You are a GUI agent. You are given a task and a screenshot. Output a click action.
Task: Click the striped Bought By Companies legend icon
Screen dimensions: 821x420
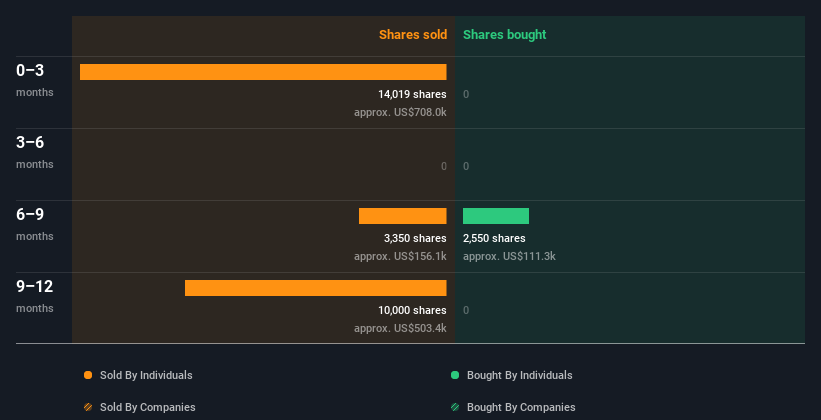point(455,407)
